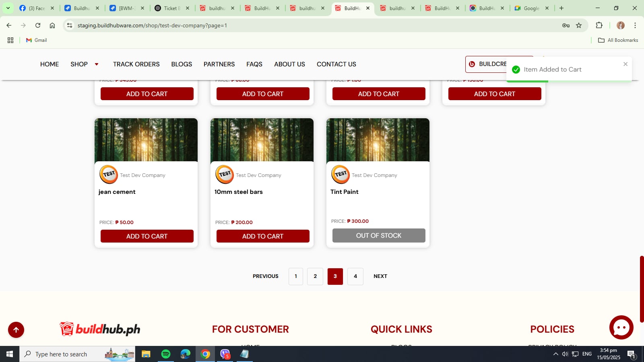Go to pagination page 4
This screenshot has height=362, width=644.
pos(355,276)
